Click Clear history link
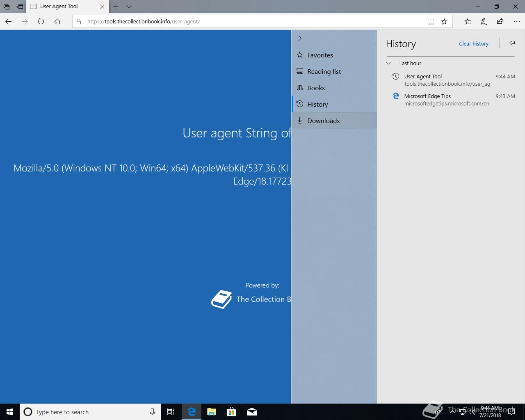The image size is (525, 420). pyautogui.click(x=474, y=43)
